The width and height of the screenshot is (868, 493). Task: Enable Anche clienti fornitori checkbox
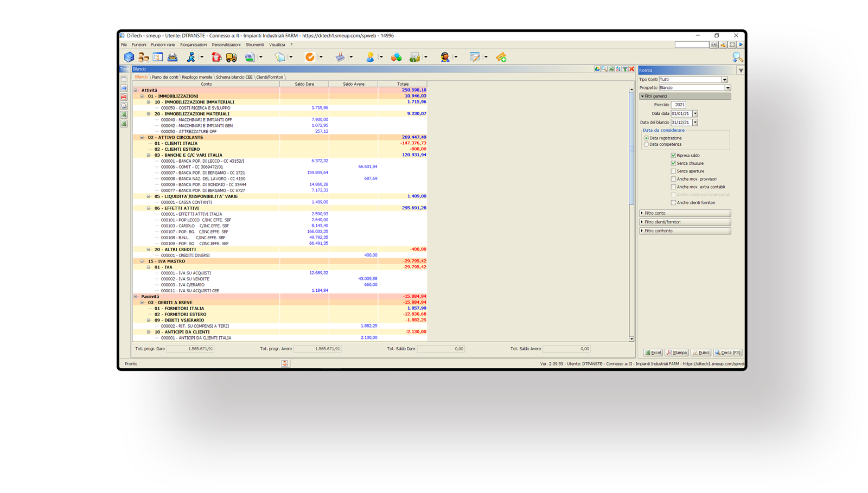tap(673, 203)
